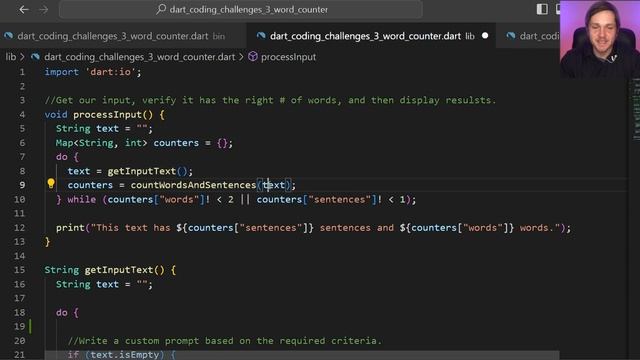Click 'getInputText' declaration on line 15

click(119, 270)
